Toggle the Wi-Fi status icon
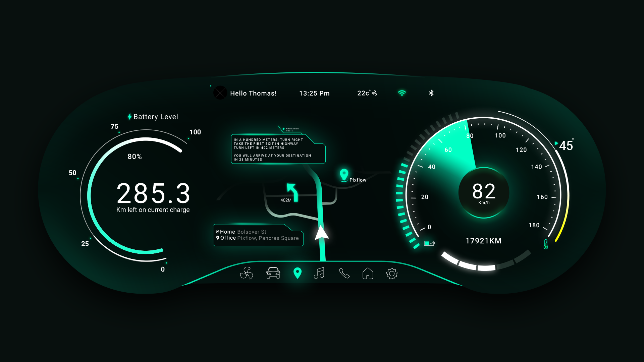The image size is (644, 362). (402, 93)
